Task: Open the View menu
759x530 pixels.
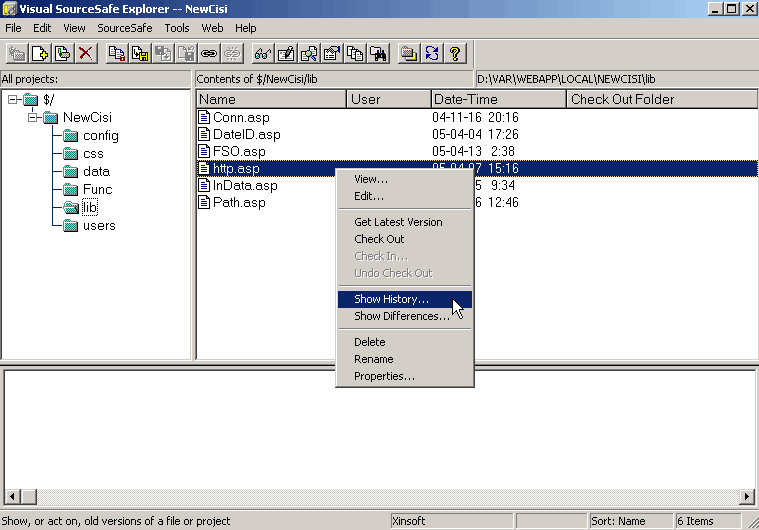Action: pos(74,28)
